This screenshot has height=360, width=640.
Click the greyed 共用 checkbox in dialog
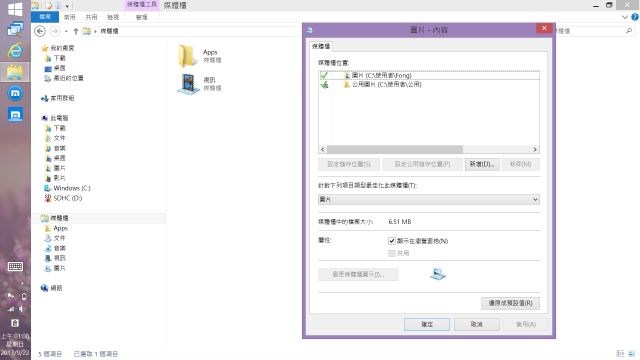tap(392, 253)
